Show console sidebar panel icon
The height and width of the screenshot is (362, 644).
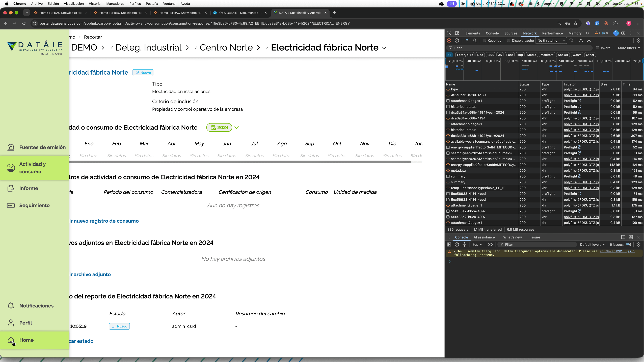point(449,245)
